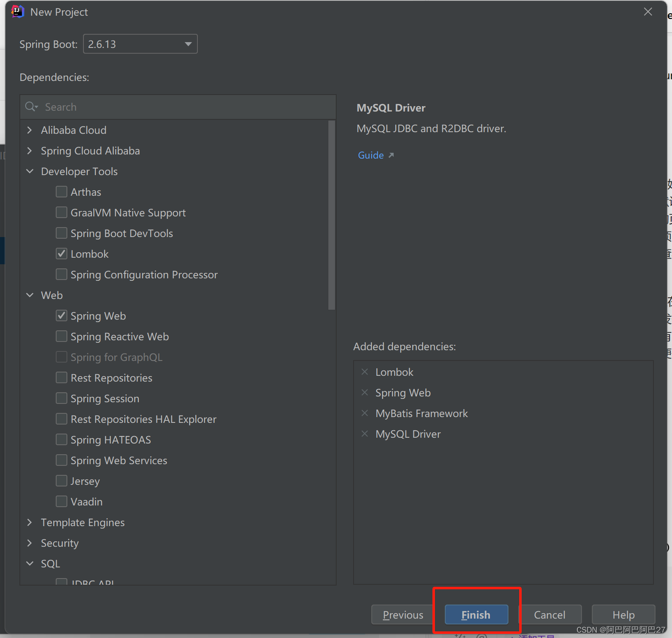Click the search magnifier icon
Screen dimensions: 672x638
point(31,107)
